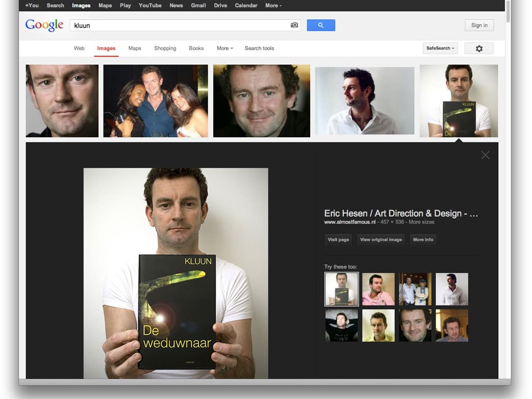
Task: Open the www.almostfamous.nl link
Action: [350, 222]
